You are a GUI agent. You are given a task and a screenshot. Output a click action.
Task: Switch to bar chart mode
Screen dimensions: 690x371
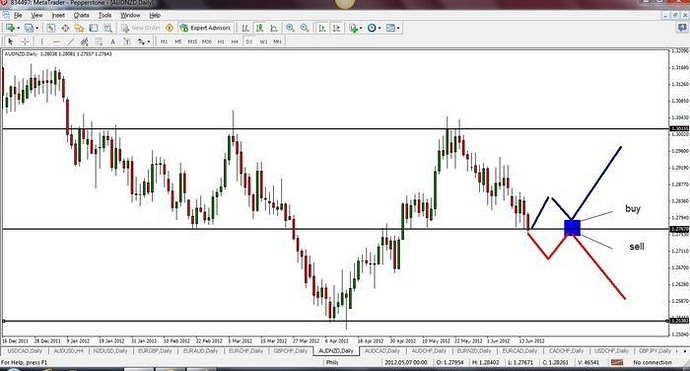pos(246,28)
